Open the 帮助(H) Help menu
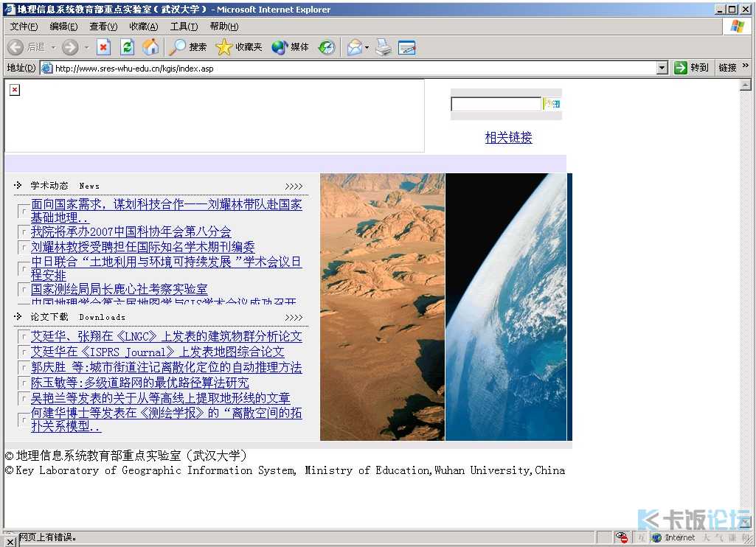756x547 pixels. pos(223,27)
